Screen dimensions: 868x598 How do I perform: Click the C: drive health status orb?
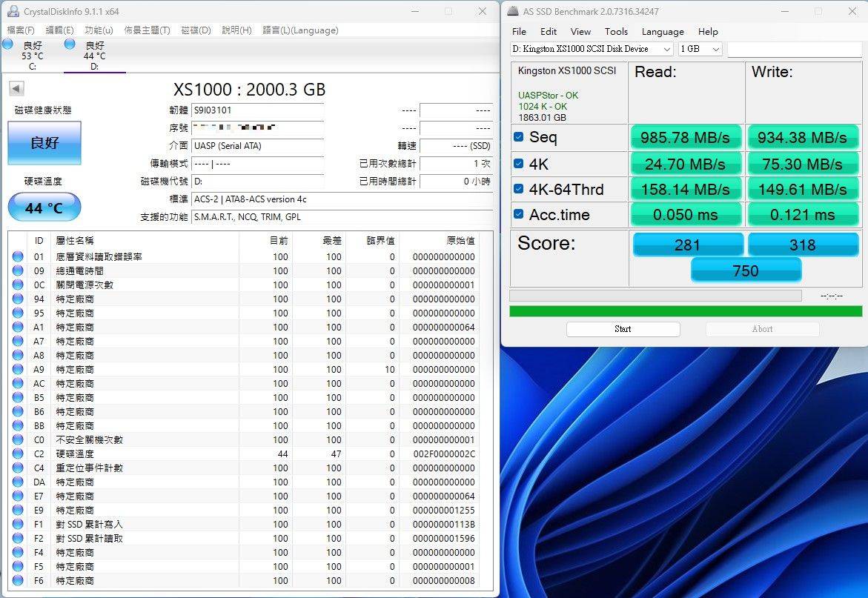tap(8, 44)
